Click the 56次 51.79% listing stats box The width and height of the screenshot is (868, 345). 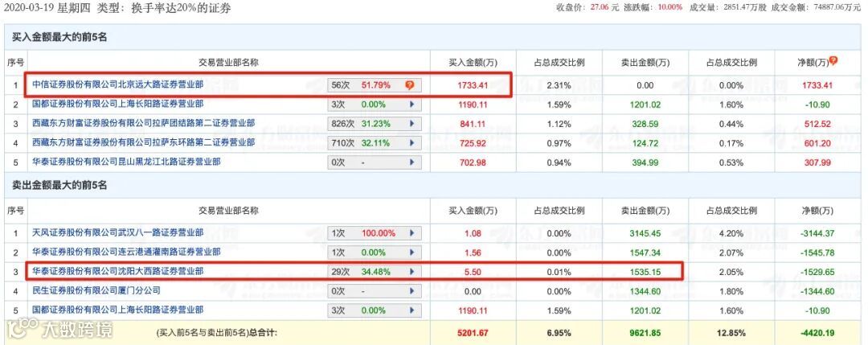click(x=375, y=85)
